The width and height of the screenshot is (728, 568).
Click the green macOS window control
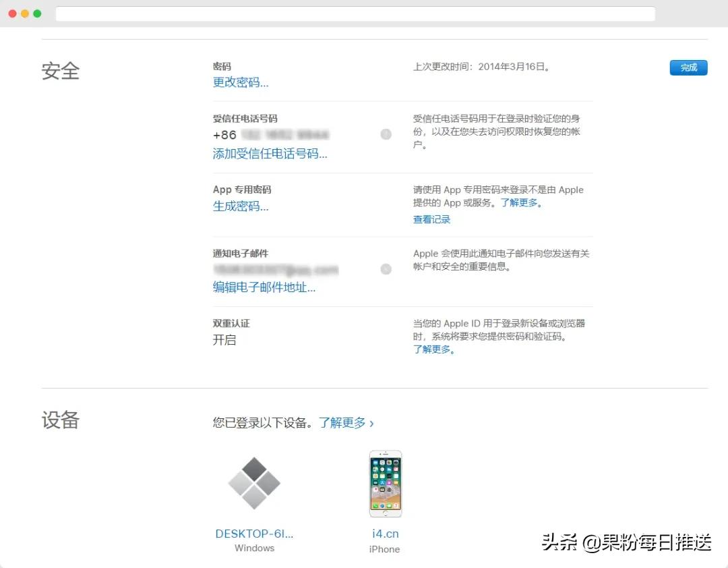point(37,12)
